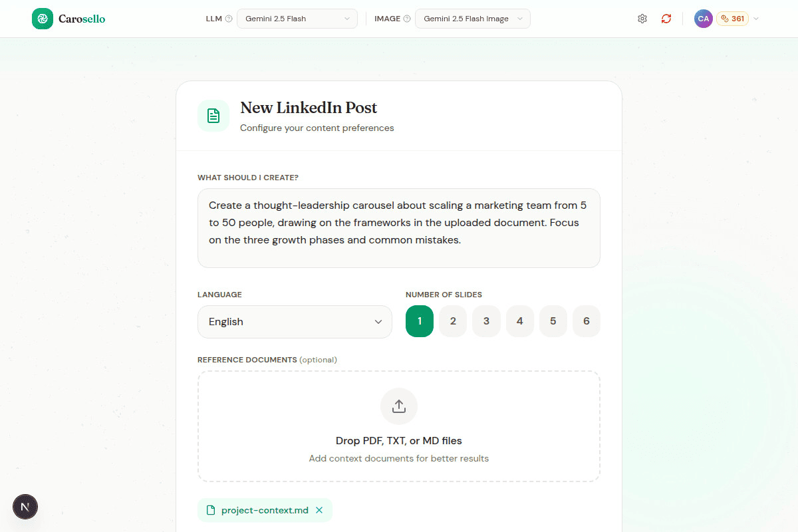Remove project-context.md with the X button
798x532 pixels.
pos(319,509)
